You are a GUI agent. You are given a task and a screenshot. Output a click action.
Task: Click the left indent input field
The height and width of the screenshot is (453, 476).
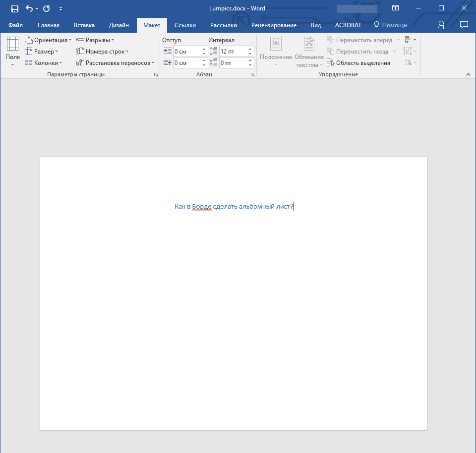pyautogui.click(x=186, y=51)
